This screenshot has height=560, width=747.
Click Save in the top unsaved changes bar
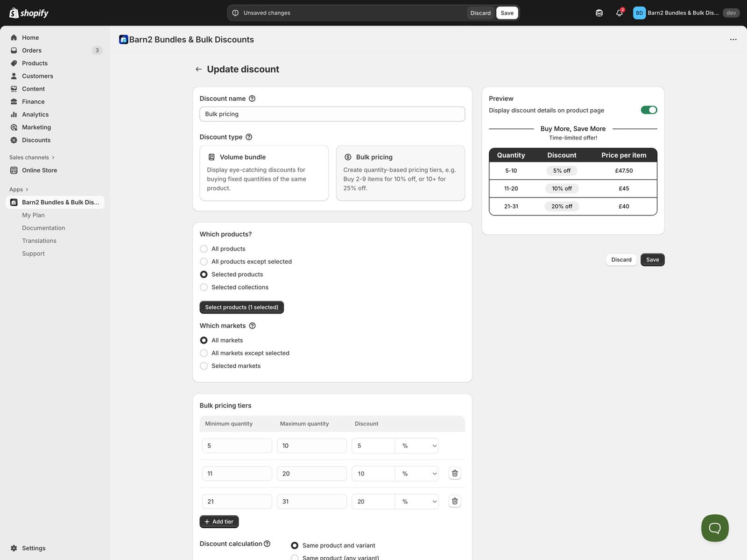pyautogui.click(x=507, y=13)
